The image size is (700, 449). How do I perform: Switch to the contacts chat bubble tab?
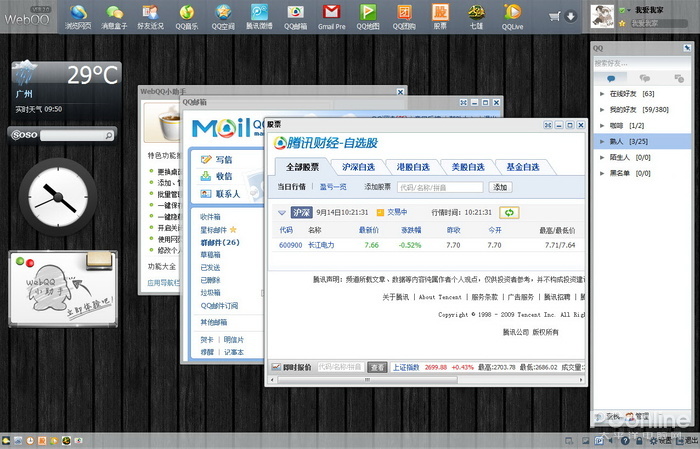[611, 79]
